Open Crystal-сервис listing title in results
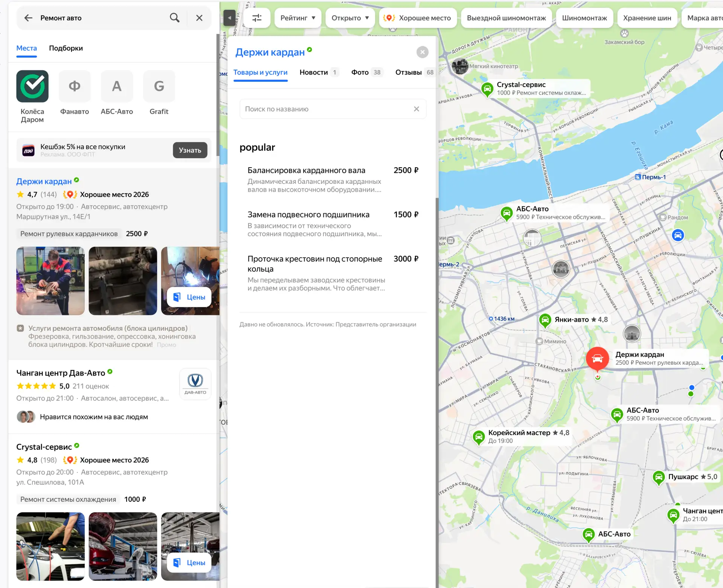This screenshot has width=723, height=588. pyautogui.click(x=44, y=447)
